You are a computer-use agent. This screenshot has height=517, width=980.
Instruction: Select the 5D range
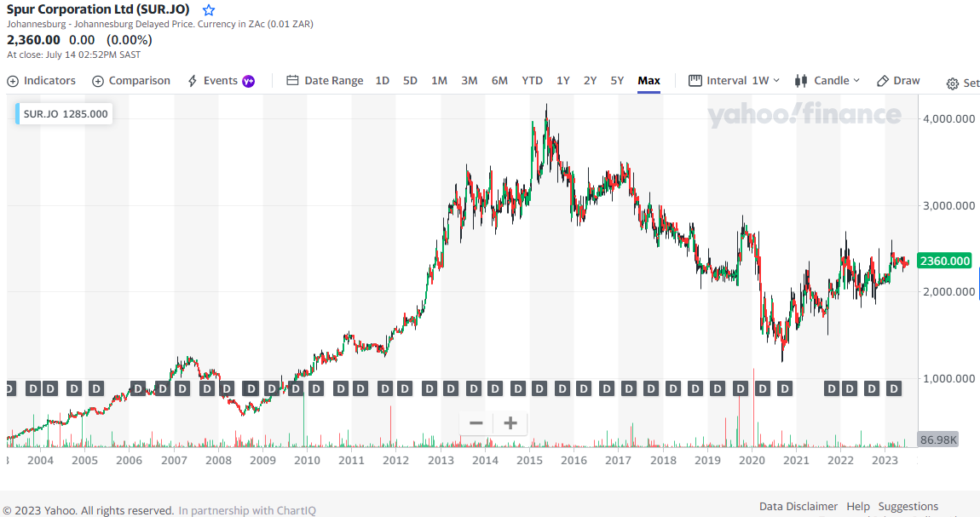(410, 81)
